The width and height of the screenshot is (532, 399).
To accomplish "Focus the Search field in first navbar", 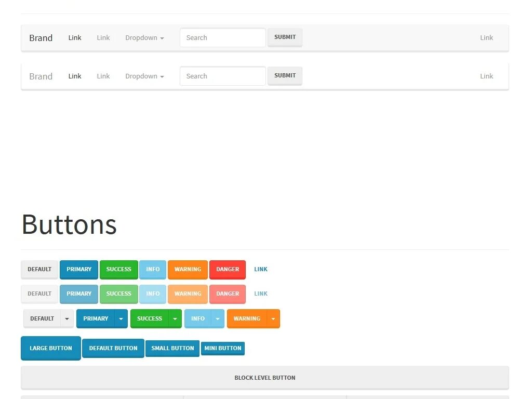I will pos(222,37).
